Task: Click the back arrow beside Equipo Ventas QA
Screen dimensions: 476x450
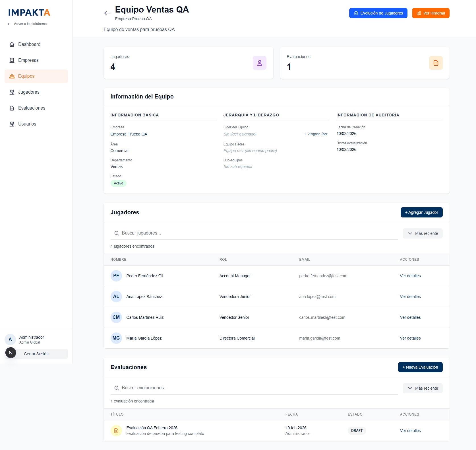Action: point(107,13)
